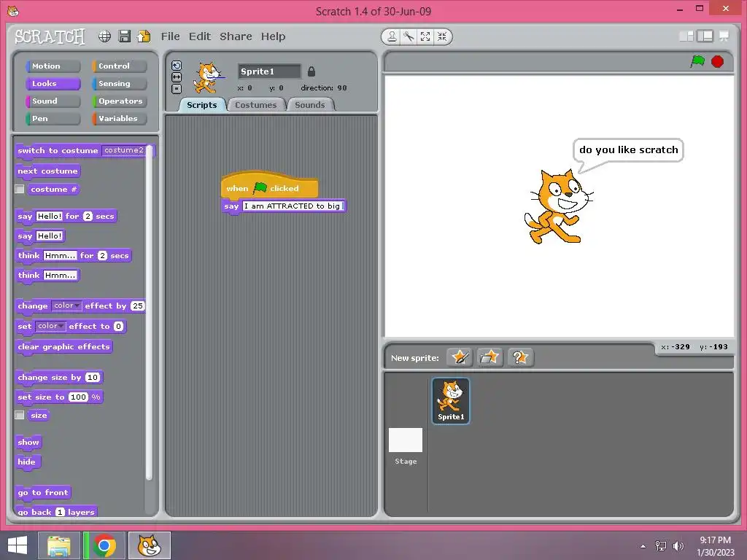747x560 pixels.
Task: Select the Delete scissors tool
Action: click(409, 36)
